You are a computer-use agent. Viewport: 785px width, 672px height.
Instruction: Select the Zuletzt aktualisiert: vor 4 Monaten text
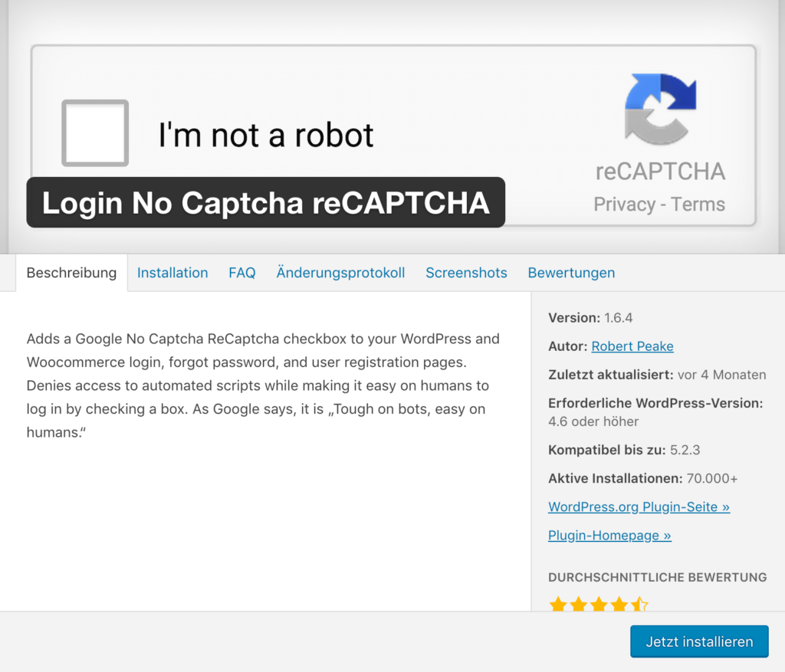click(x=657, y=375)
